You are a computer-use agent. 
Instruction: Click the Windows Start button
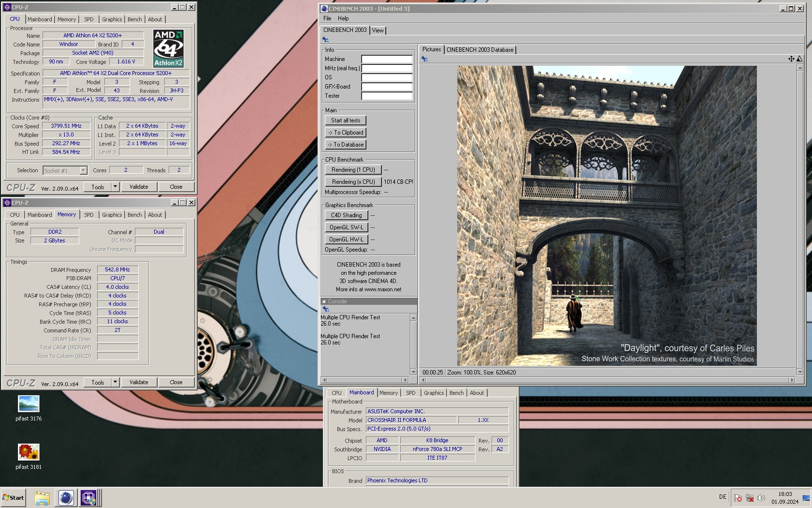(14, 498)
